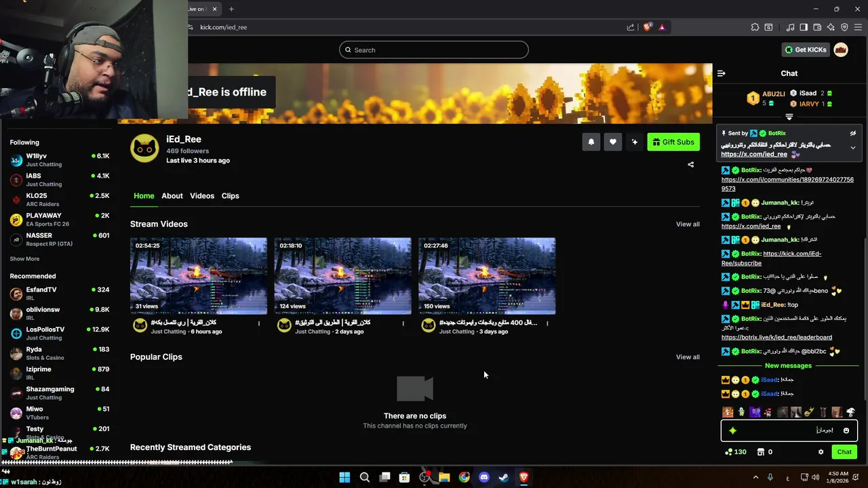Switch to the Home tab

pyautogui.click(x=144, y=196)
